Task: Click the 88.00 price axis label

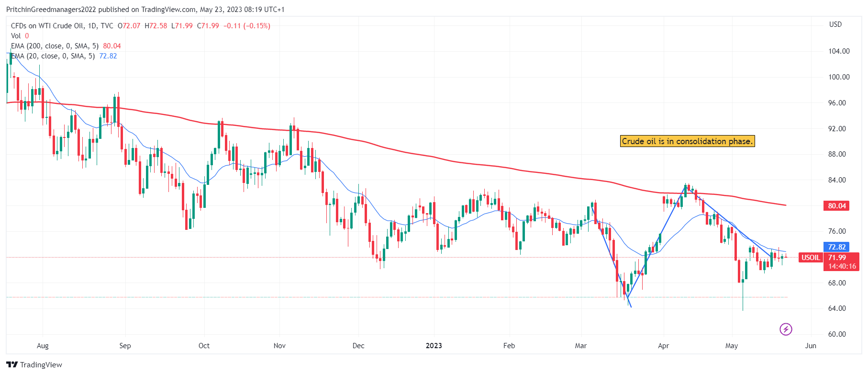Action: tap(837, 154)
